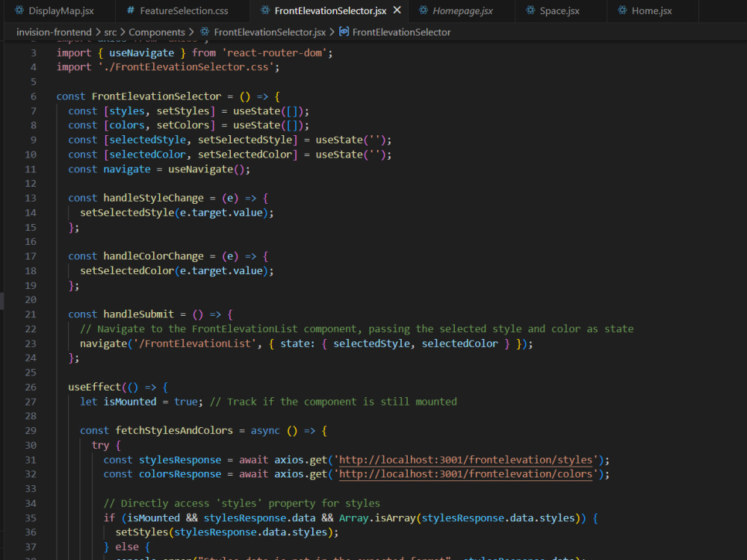Click 'setSelectedColor' on line 10
Viewport: 747px width, 560px height.
pos(245,155)
